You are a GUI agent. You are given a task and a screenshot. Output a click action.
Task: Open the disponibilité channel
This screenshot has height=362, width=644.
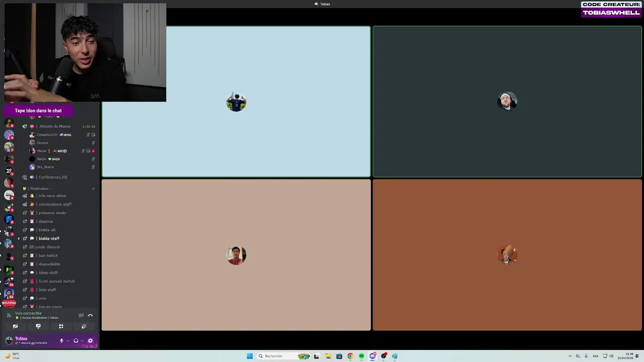[x=58, y=264]
